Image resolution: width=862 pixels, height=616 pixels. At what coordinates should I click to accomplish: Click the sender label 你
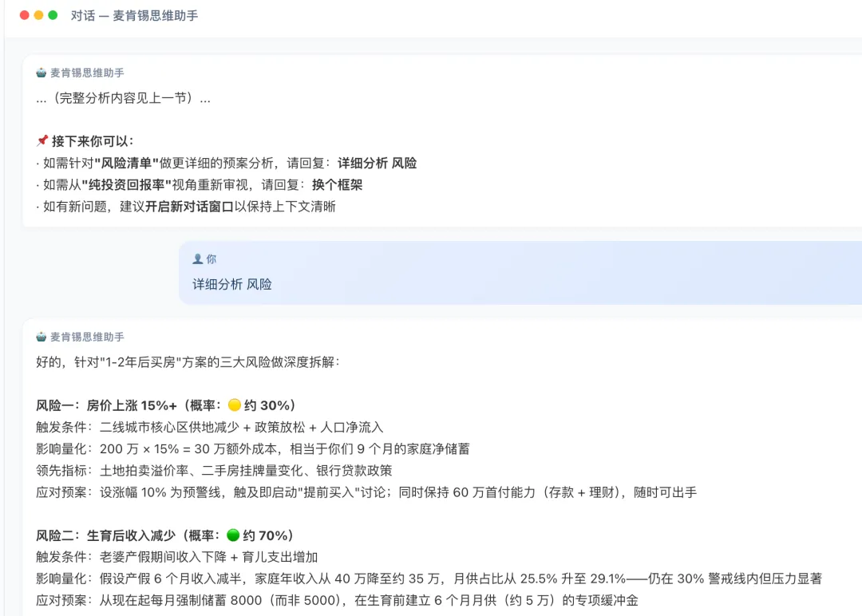pyautogui.click(x=211, y=259)
